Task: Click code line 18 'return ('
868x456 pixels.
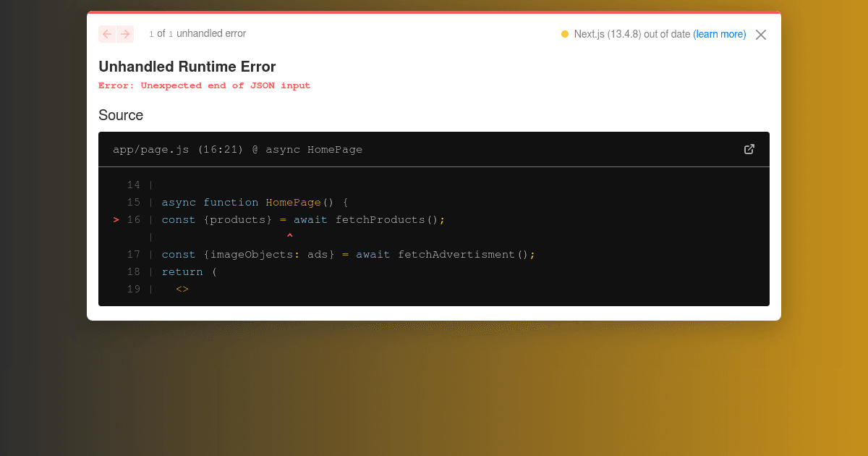Action: (189, 271)
